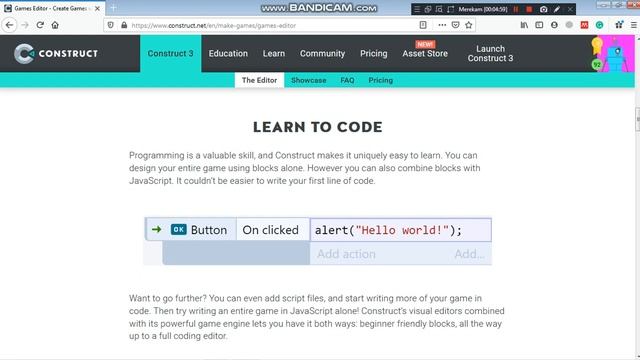Click Add action in event sheet
The image size is (640, 360).
346,254
